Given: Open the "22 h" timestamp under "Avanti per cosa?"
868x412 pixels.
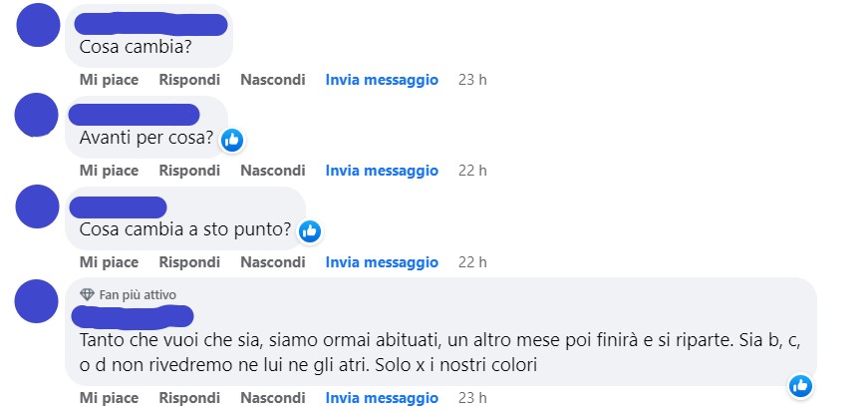Looking at the screenshot, I should [472, 171].
